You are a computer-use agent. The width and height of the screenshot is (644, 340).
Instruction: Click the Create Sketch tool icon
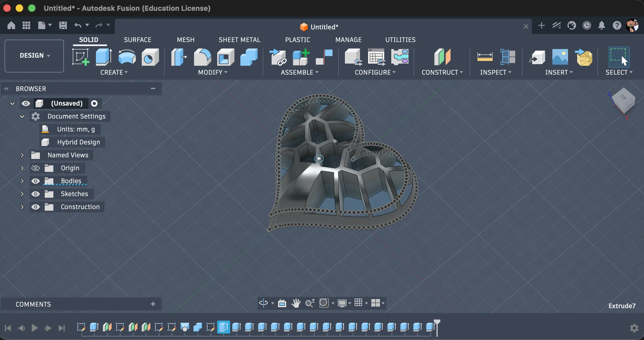point(81,57)
